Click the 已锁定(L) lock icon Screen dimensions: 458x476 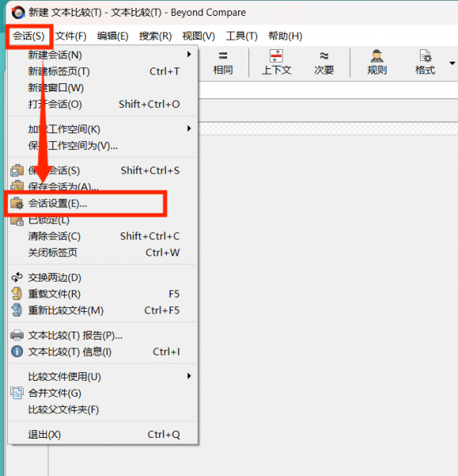click(x=17, y=221)
